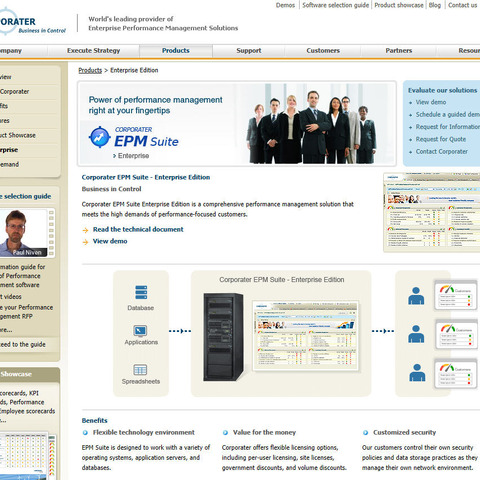Screen dimensions: 480x480
Task: Click the Spreadsheets grid icon
Action: pos(140,370)
